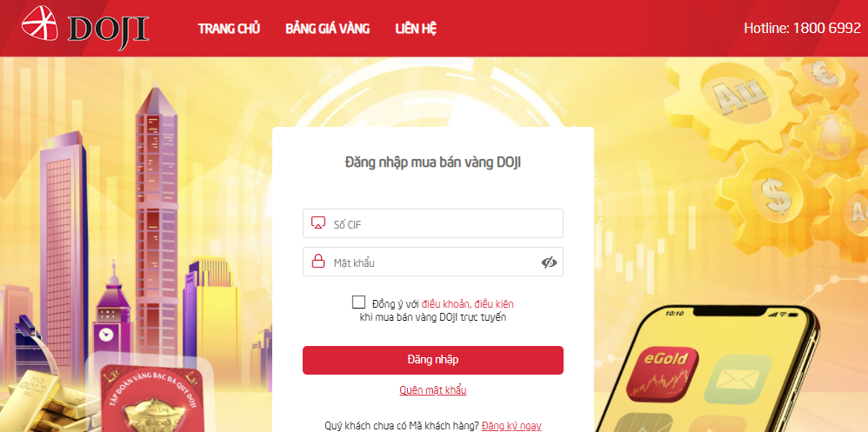This screenshot has width=868, height=432.
Task: Toggle password visibility with the eye icon
Action: tap(549, 263)
